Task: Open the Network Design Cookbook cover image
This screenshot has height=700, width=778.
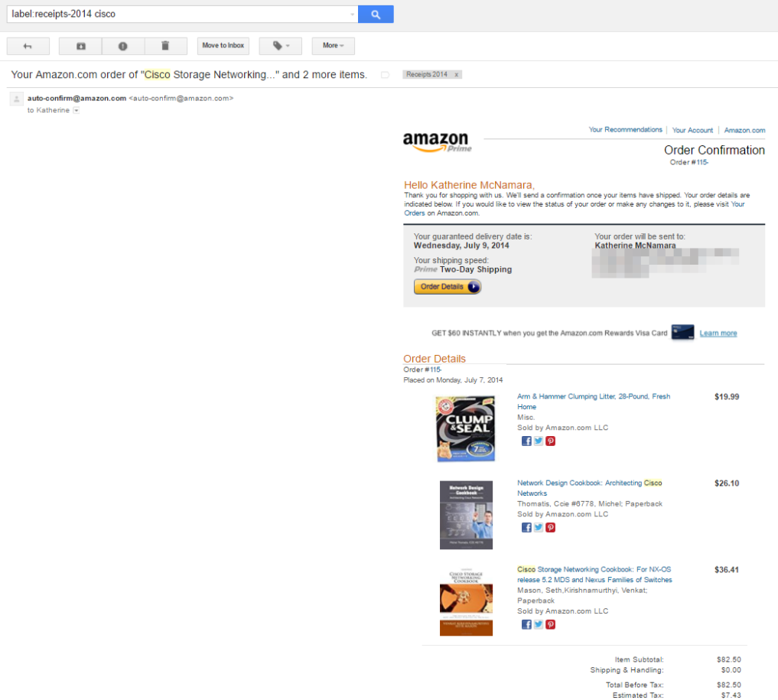Action: [x=466, y=515]
